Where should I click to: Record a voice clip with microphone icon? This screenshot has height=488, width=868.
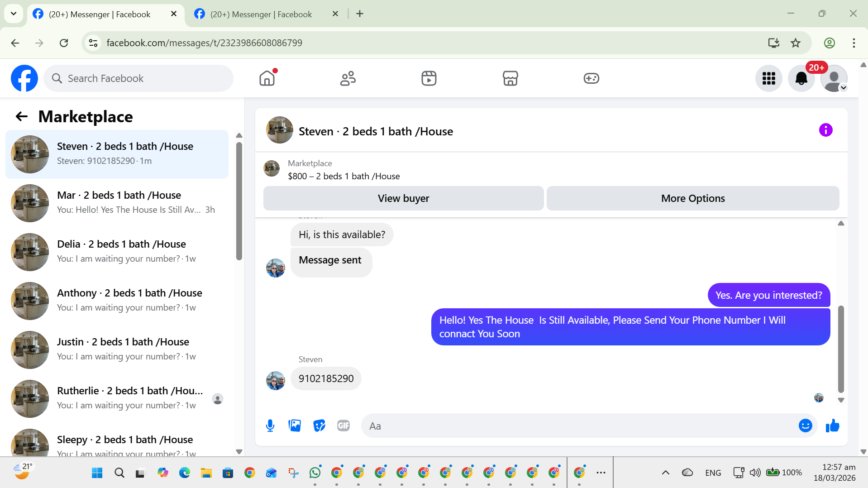click(x=270, y=426)
